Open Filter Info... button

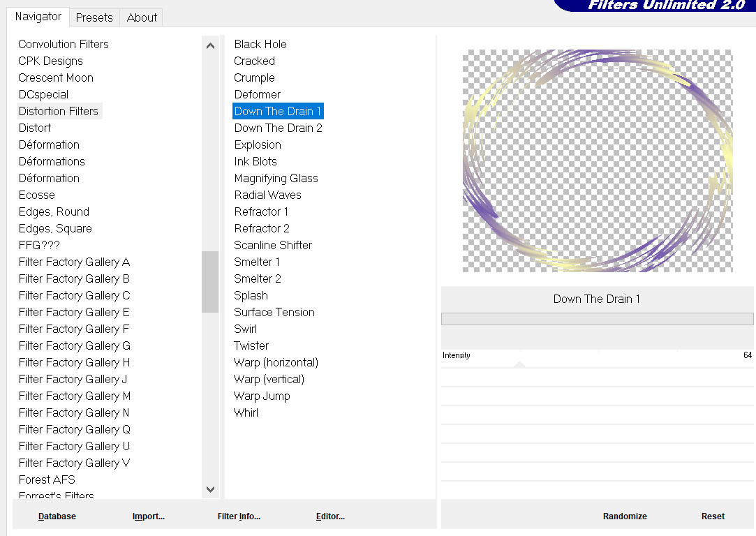pos(239,516)
